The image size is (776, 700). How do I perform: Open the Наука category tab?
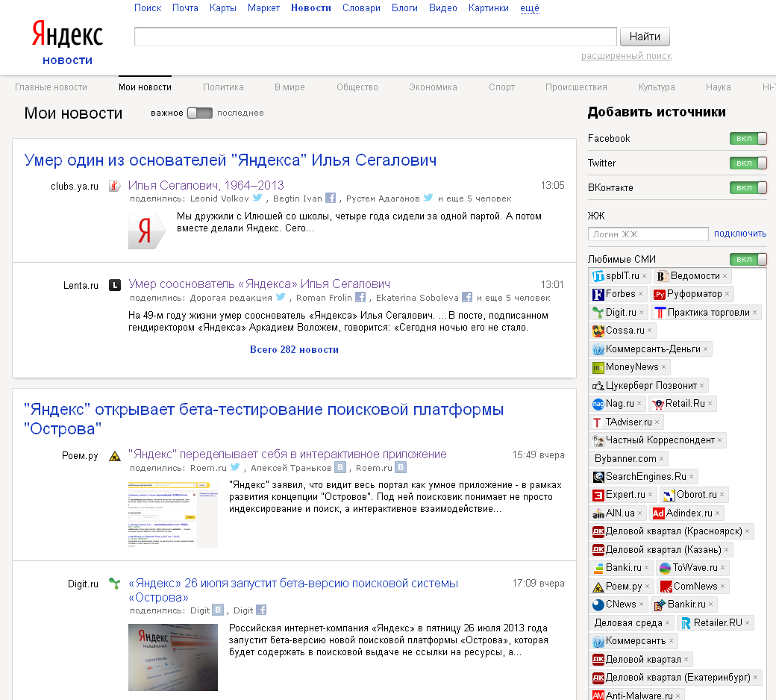pos(718,87)
